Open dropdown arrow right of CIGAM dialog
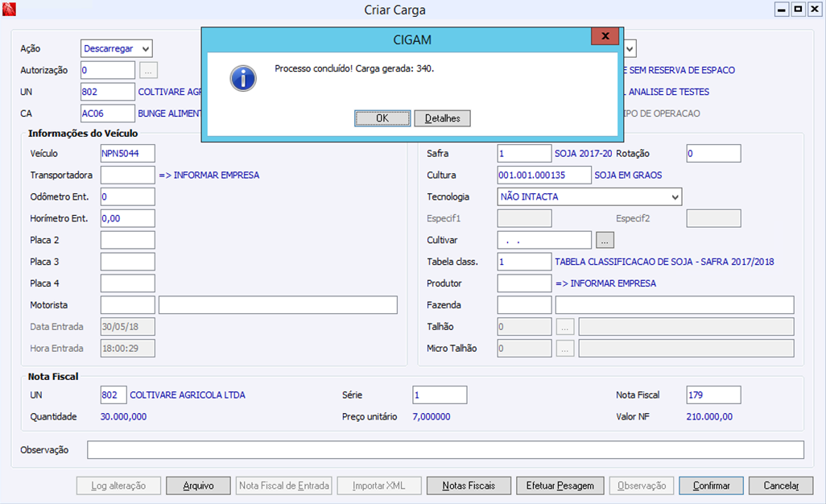This screenshot has width=826, height=504. (630, 48)
